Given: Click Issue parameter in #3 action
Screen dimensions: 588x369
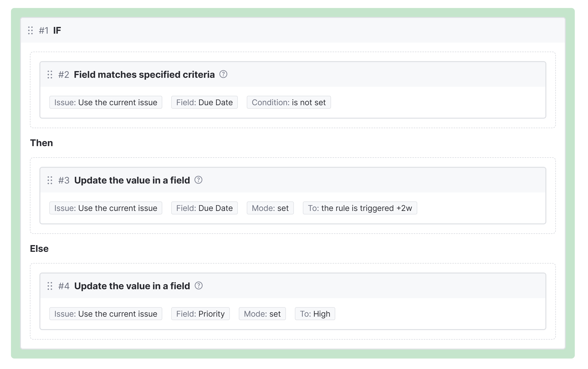Looking at the screenshot, I should tap(106, 208).
